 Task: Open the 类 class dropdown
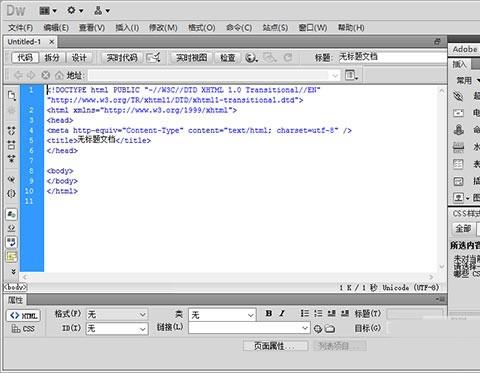pyautogui.click(x=222, y=315)
